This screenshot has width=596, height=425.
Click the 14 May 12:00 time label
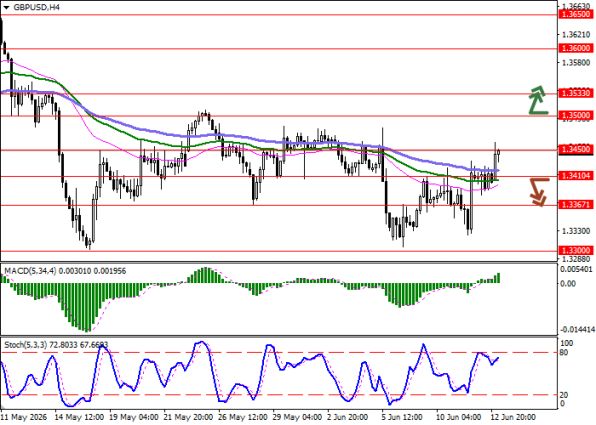click(x=79, y=417)
